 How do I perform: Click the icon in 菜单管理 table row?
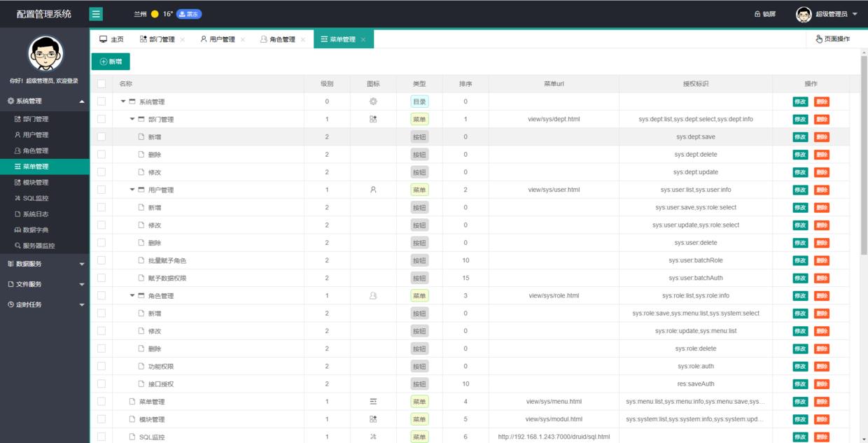(373, 402)
